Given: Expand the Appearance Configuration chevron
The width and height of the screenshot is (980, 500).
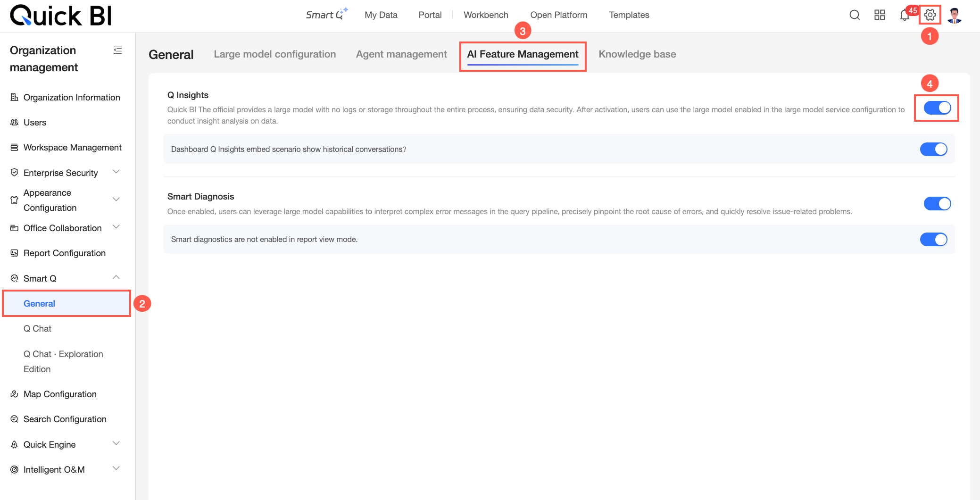Looking at the screenshot, I should 116,199.
